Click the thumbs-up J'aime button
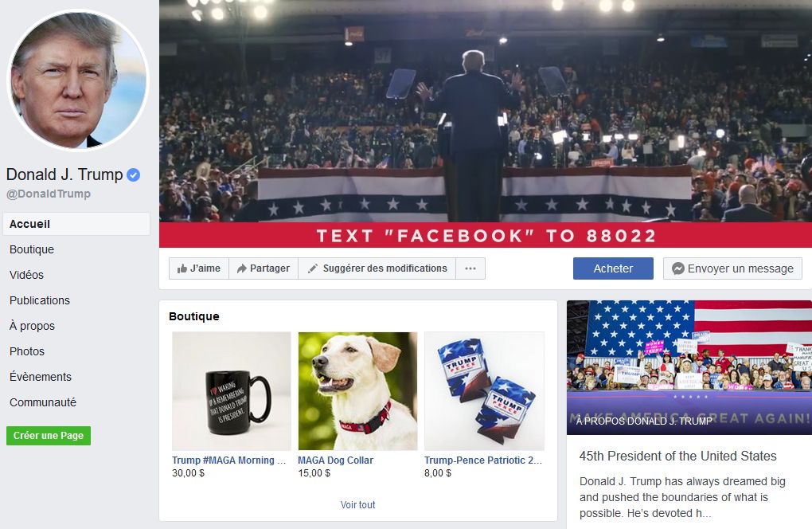 pos(199,268)
